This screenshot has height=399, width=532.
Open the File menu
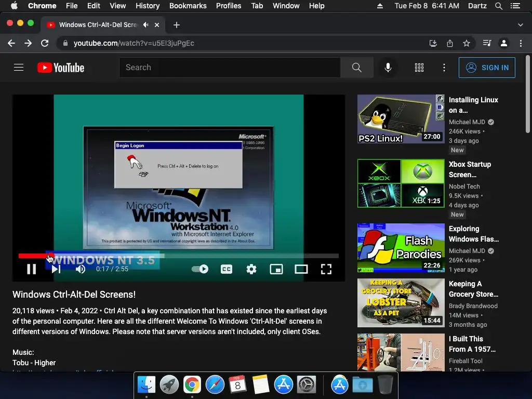(x=72, y=6)
